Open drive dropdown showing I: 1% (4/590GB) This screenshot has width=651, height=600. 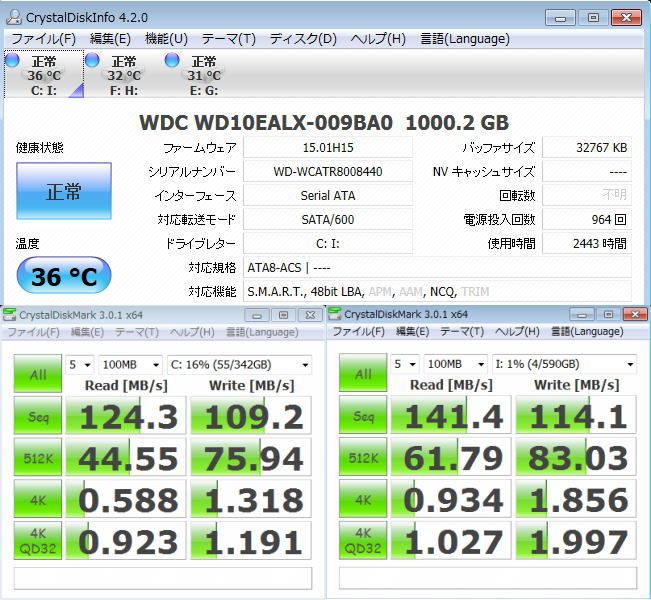click(x=564, y=364)
